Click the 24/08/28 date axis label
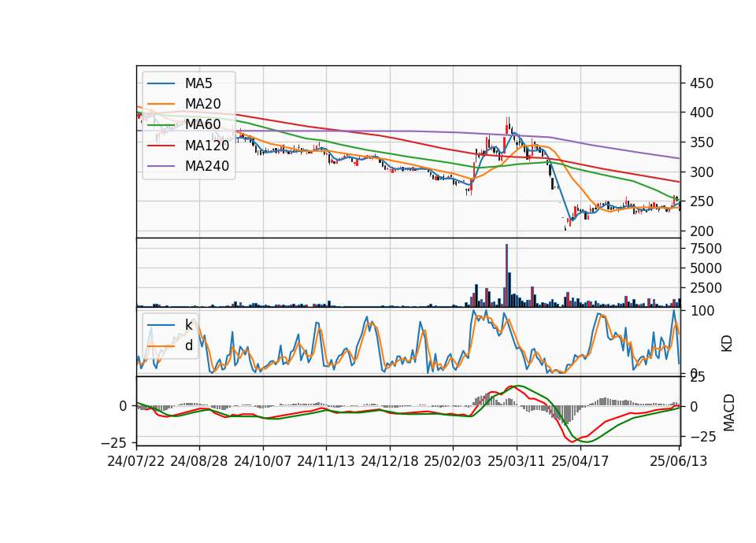Image resolution: width=756 pixels, height=543 pixels. (x=199, y=461)
